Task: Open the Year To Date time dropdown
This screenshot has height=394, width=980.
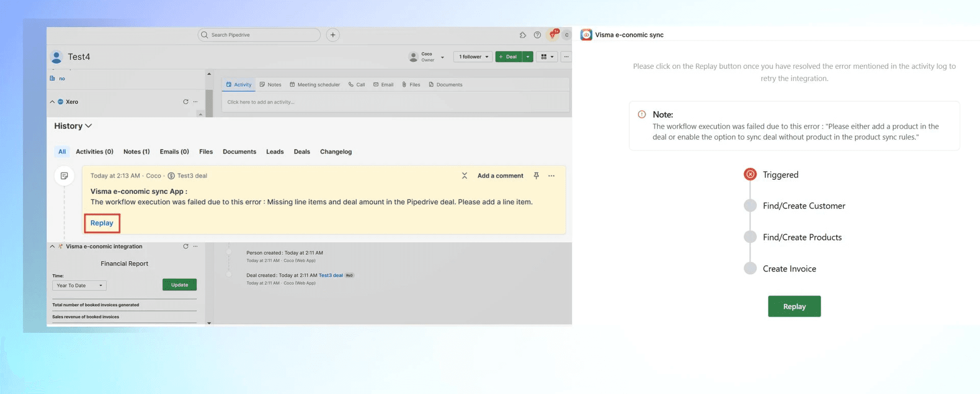Action: pyautogui.click(x=79, y=285)
